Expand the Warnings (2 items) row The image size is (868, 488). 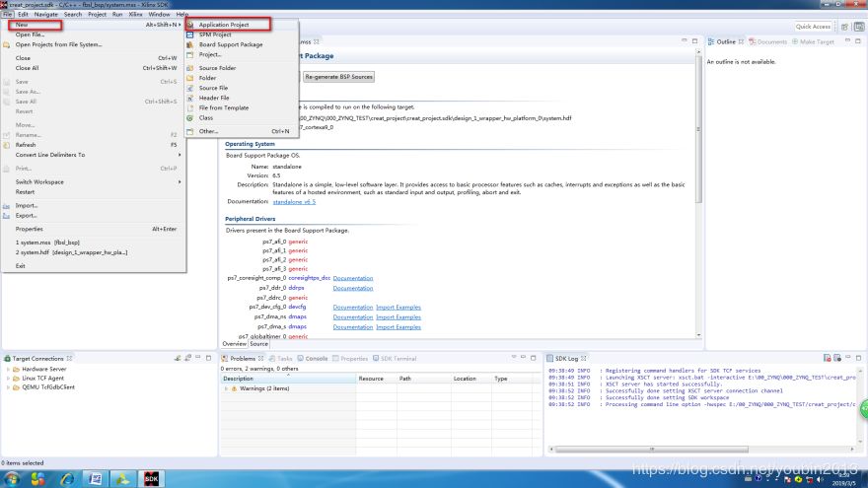click(x=226, y=388)
